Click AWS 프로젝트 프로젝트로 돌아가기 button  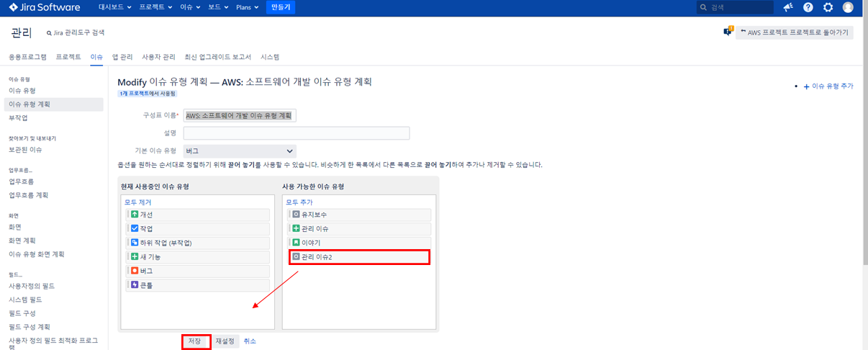click(794, 32)
